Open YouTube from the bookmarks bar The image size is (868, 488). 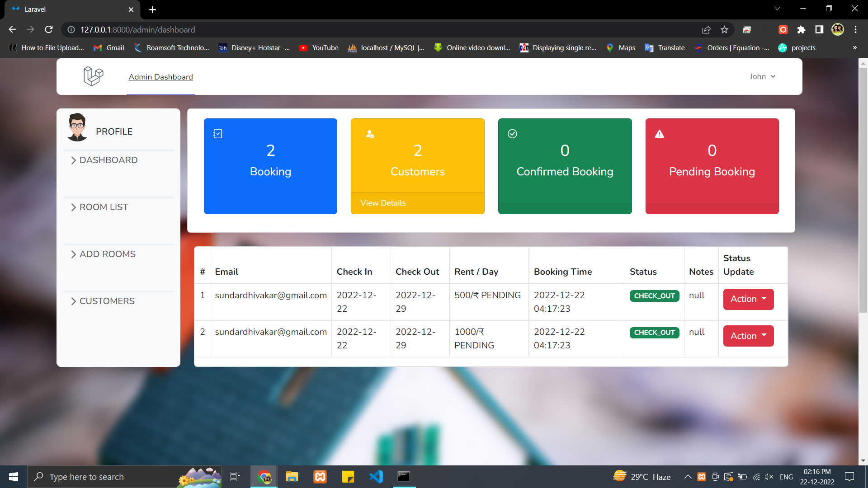click(x=318, y=47)
